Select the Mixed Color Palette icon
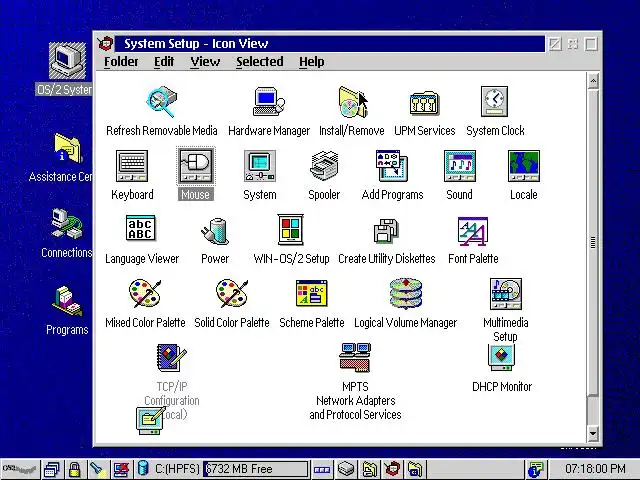This screenshot has height=480, width=640. point(145,293)
